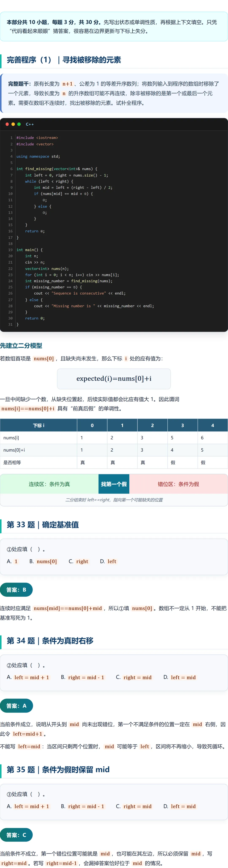
Task: Click the C++ language label on the code block
Action: (30, 124)
